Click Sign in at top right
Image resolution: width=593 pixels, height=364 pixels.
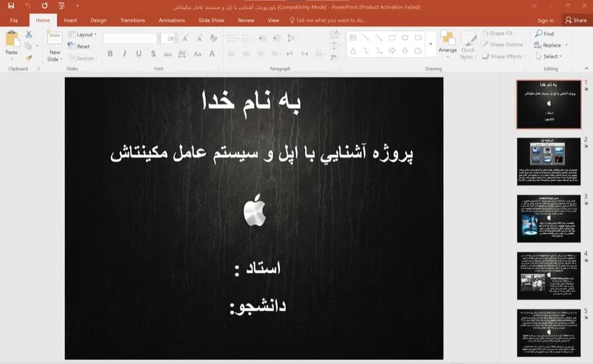[546, 20]
